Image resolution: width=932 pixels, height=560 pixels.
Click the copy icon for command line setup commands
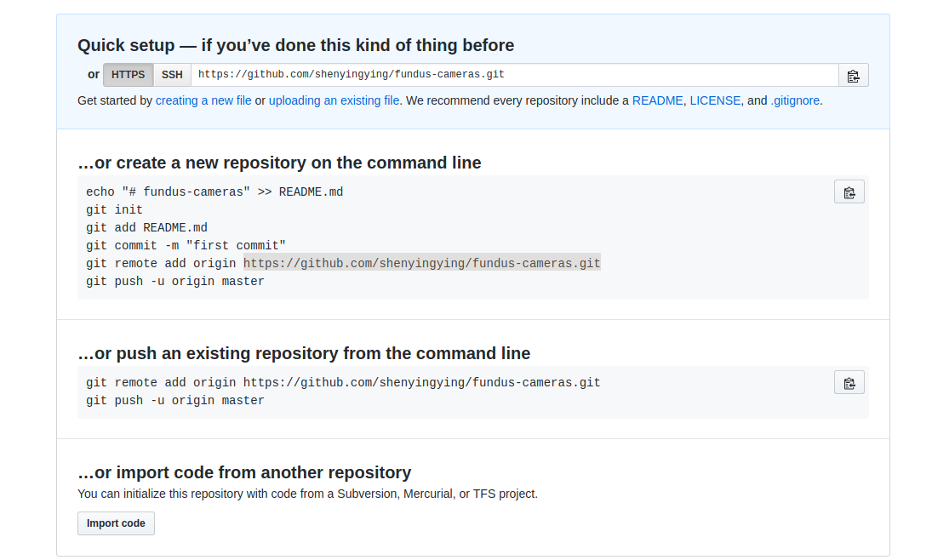pyautogui.click(x=849, y=191)
